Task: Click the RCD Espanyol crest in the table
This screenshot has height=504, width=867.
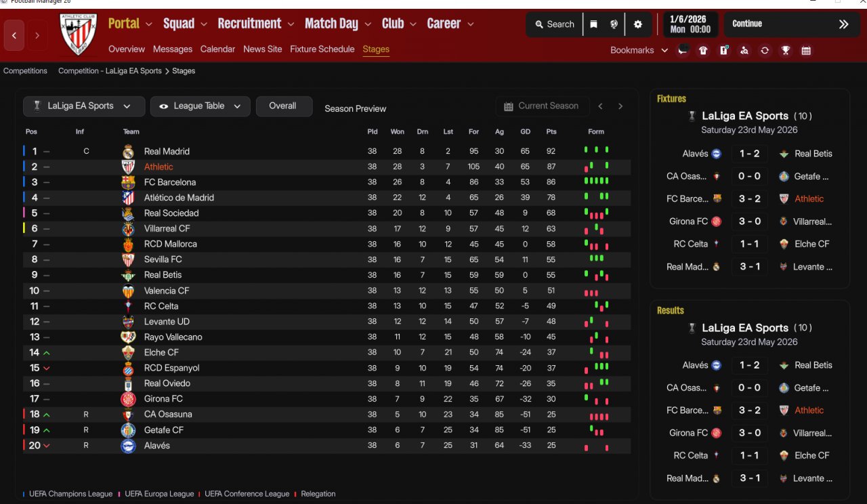Action: [128, 368]
